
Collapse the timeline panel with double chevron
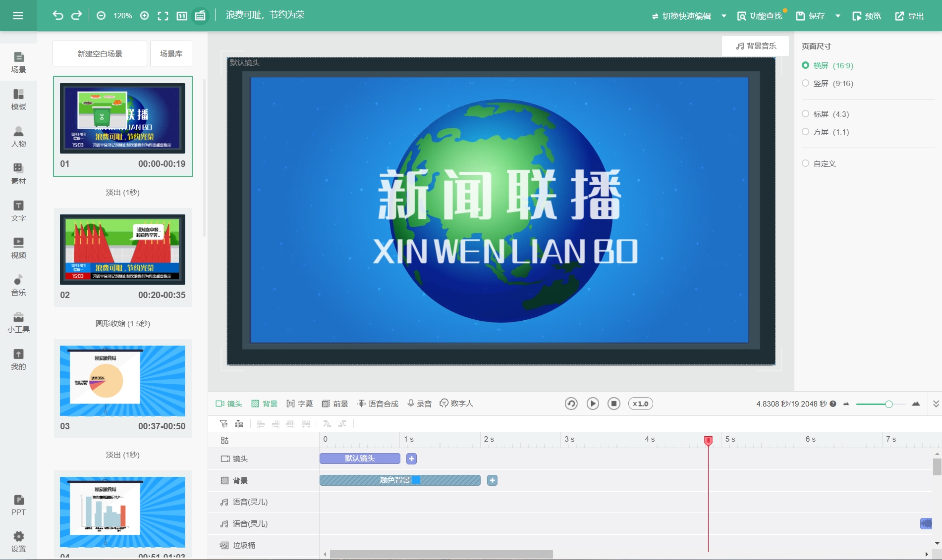[936, 404]
